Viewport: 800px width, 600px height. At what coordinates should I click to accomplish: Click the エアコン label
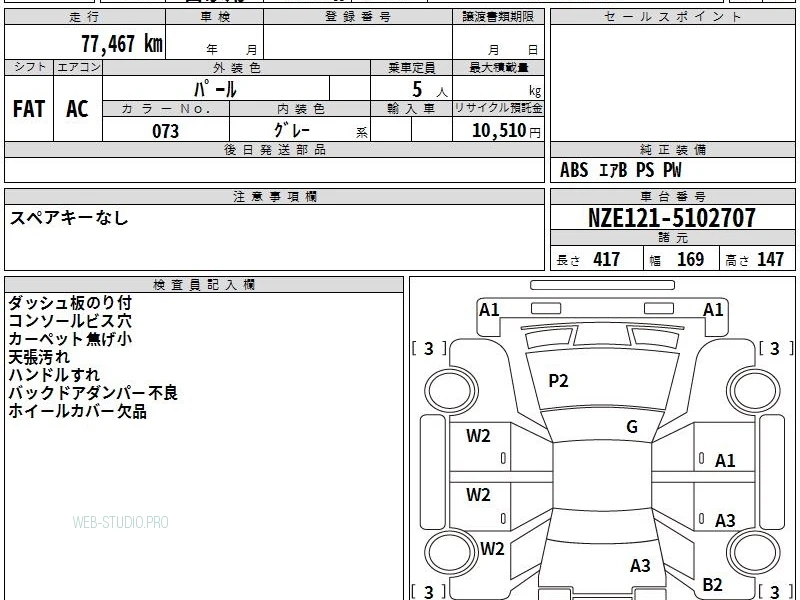(78, 67)
